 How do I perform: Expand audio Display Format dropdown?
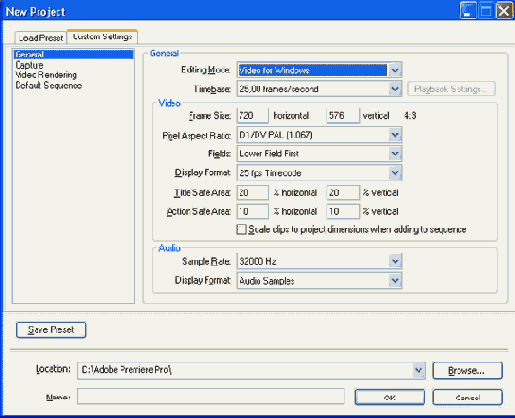pos(395,281)
